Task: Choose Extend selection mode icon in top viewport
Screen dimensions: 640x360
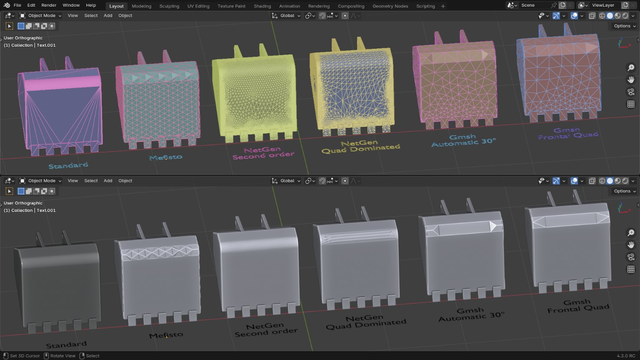Action: pyautogui.click(x=29, y=26)
